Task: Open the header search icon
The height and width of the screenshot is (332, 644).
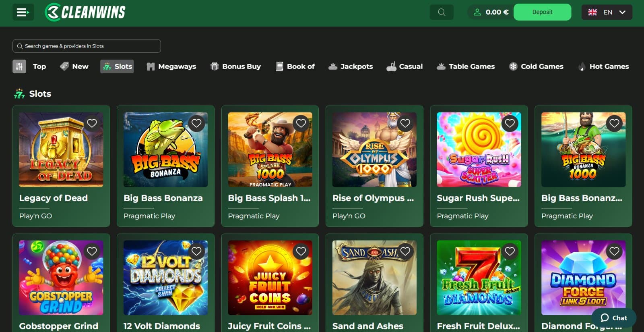Action: coord(442,12)
